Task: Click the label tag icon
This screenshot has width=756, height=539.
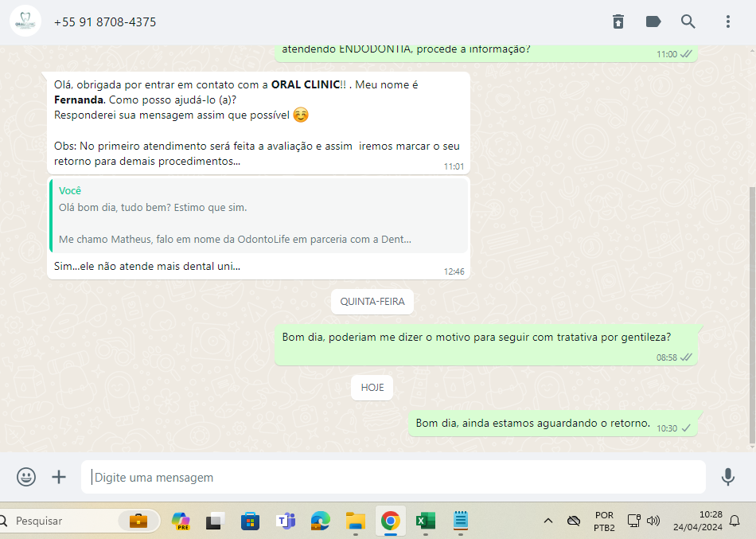Action: [653, 21]
